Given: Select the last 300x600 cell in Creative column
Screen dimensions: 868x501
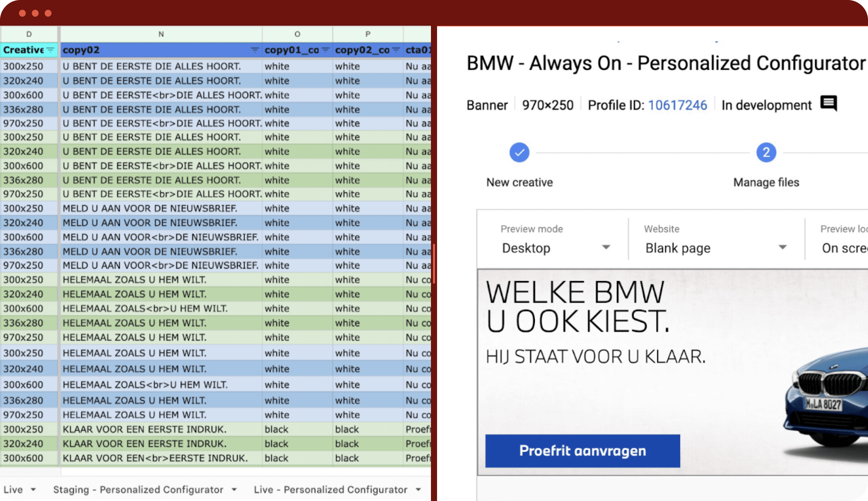Looking at the screenshot, I should click(x=29, y=458).
